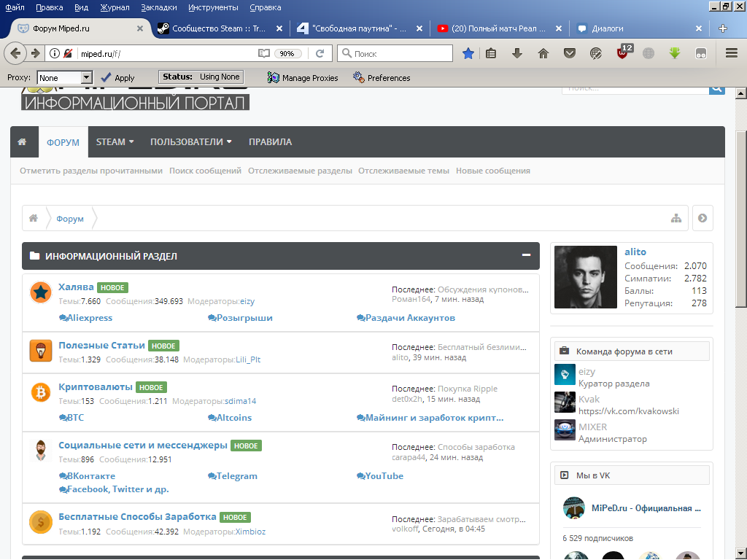Open site information icon in address bar
Screen dimensions: 747x560
54,53
